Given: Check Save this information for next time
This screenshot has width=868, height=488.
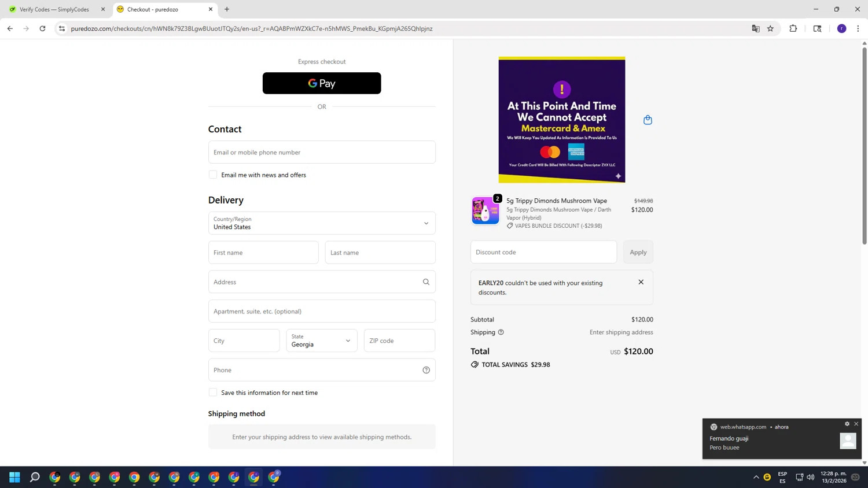Looking at the screenshot, I should (x=213, y=393).
